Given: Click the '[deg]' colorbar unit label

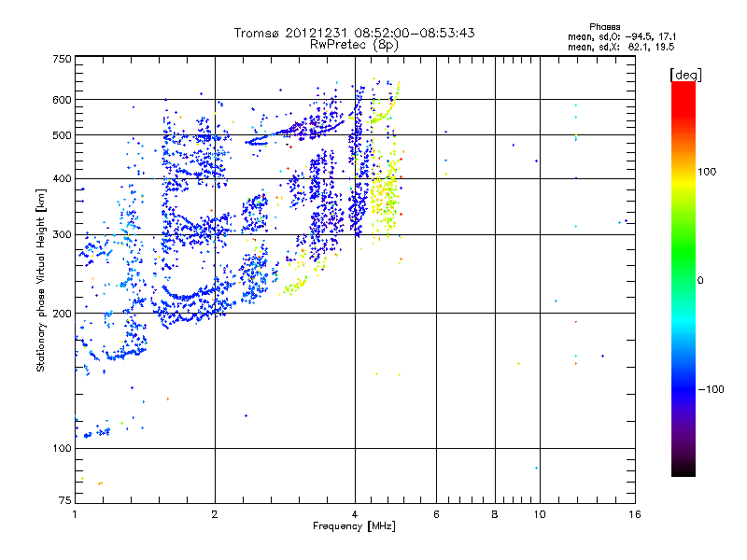Looking at the screenshot, I should click(685, 75).
